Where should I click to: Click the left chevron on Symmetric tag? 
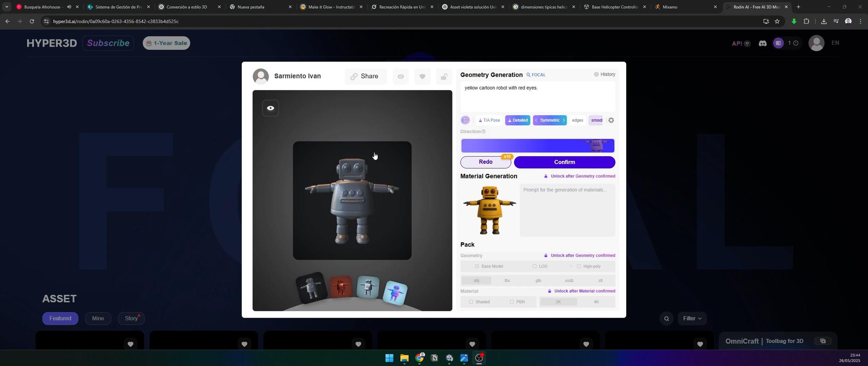536,120
